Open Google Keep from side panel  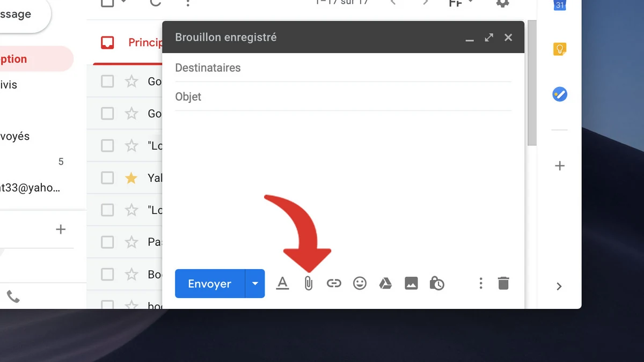(560, 49)
